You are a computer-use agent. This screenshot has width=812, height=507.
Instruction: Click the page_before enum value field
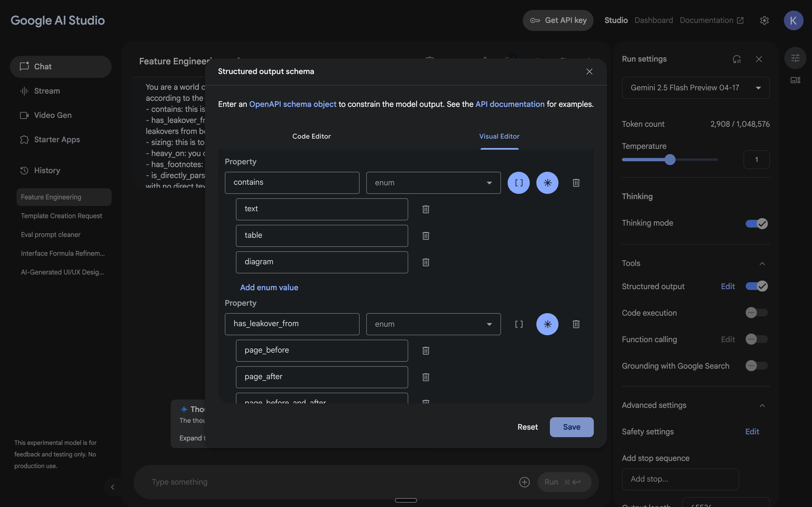pos(322,350)
